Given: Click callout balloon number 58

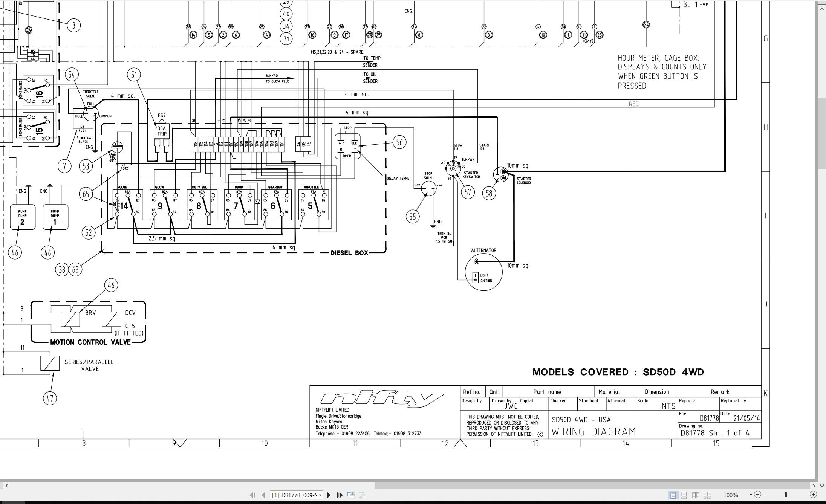Looking at the screenshot, I should pyautogui.click(x=489, y=193).
